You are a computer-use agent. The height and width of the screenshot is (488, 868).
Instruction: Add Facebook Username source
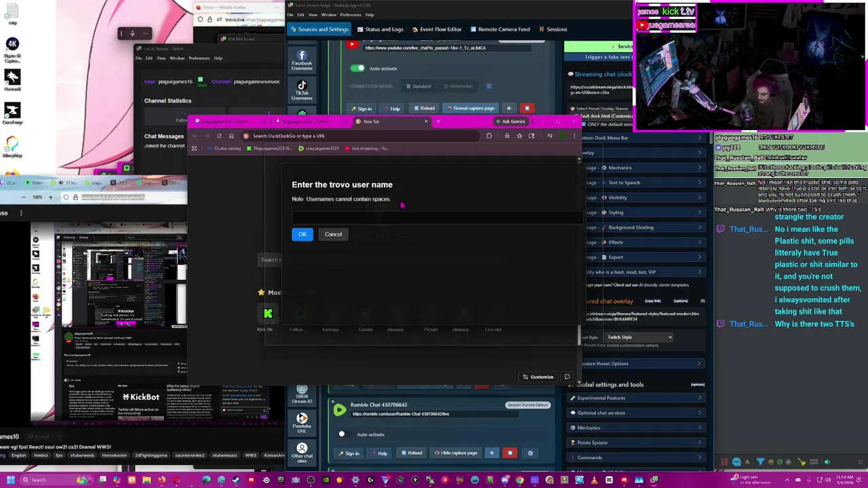(x=302, y=60)
